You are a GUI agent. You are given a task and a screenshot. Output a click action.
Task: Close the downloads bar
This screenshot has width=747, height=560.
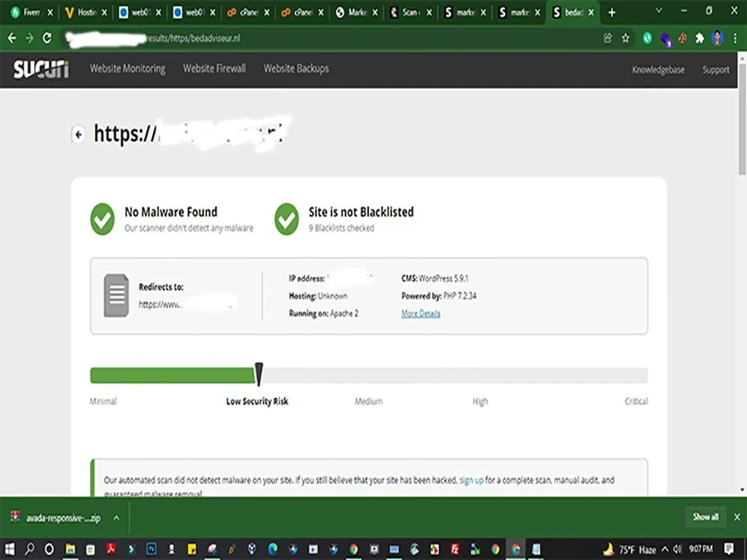[x=737, y=517]
